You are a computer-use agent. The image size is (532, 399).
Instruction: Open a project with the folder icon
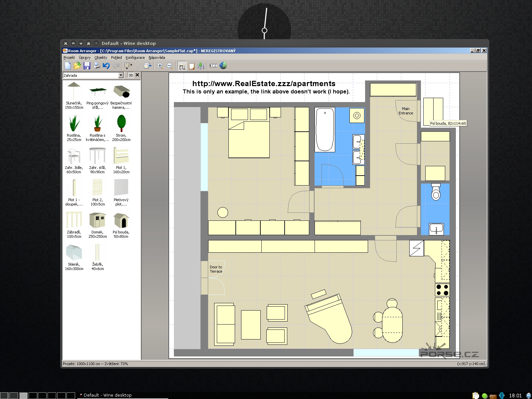pos(77,66)
